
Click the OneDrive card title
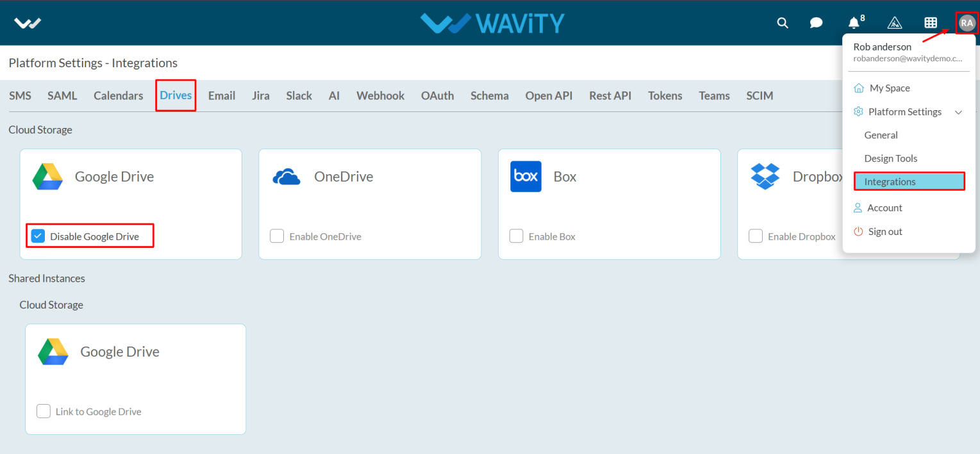[x=344, y=177]
